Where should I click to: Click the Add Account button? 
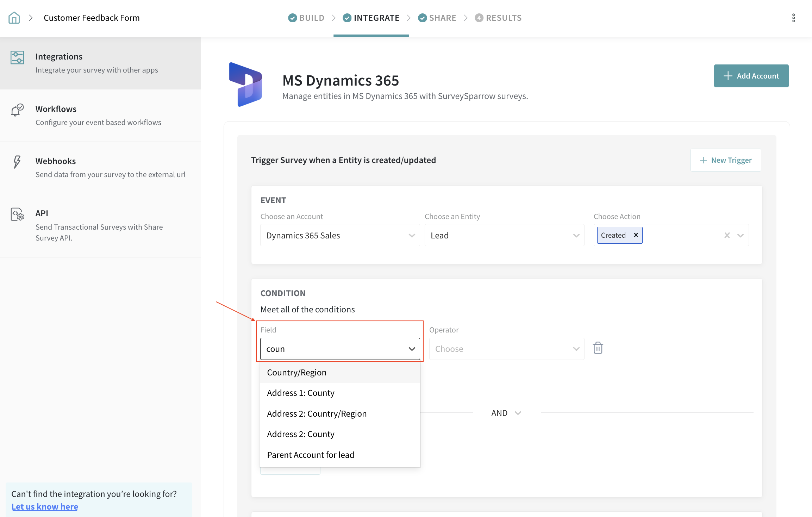pyautogui.click(x=751, y=76)
